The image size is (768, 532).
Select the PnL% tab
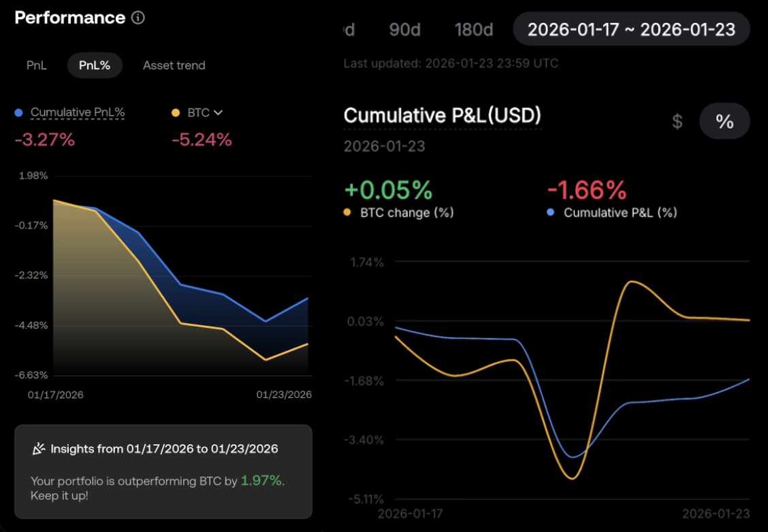[x=94, y=65]
